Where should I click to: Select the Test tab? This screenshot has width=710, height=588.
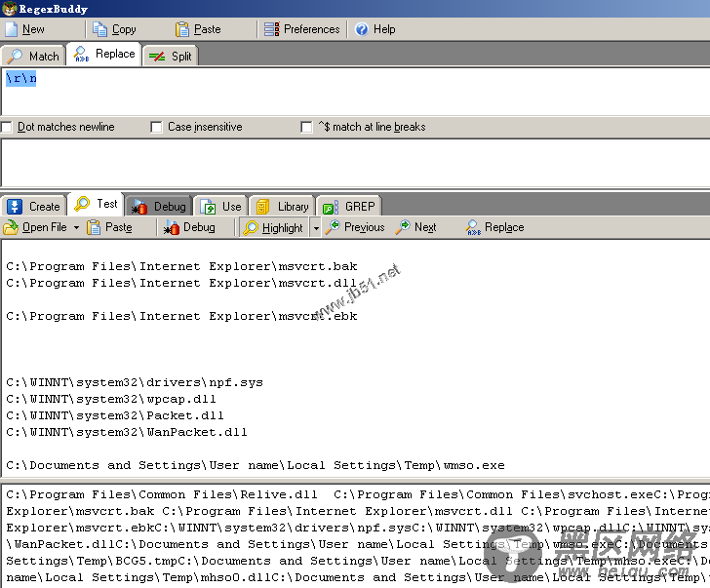[x=96, y=204]
